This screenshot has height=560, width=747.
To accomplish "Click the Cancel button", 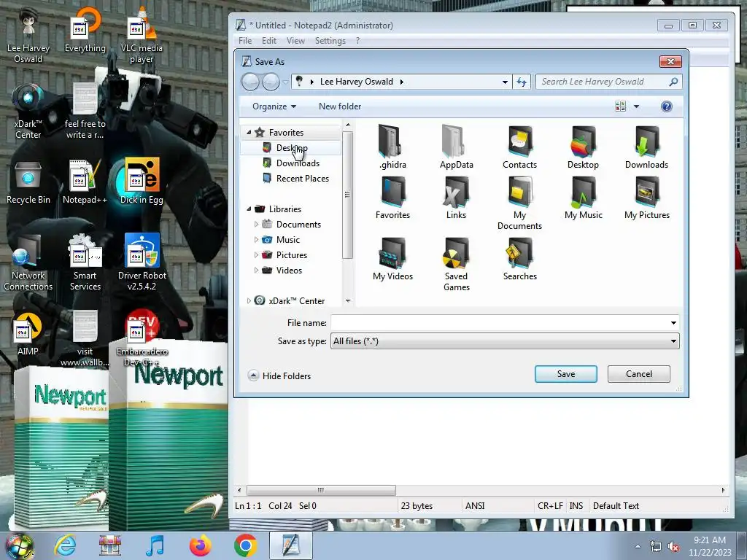I will [x=639, y=374].
